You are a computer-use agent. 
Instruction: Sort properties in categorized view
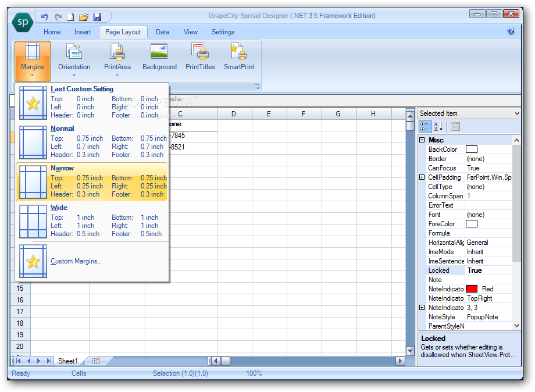pos(425,127)
